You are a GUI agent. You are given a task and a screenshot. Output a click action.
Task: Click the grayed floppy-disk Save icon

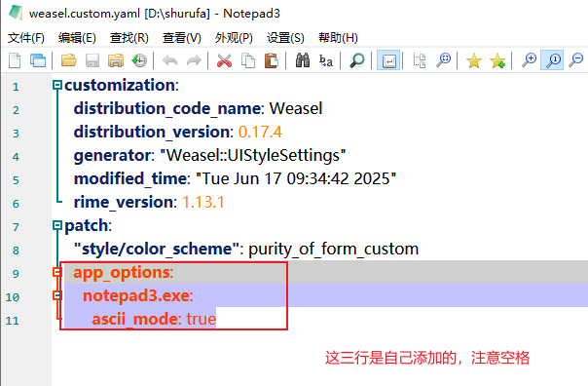(x=92, y=60)
